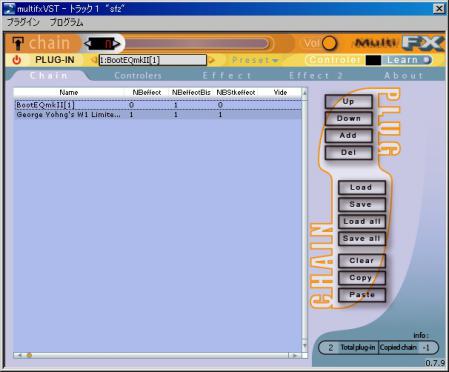Click the horizontal scrollbar right arrow
Viewport: 449px width, 372px height.
(x=295, y=356)
